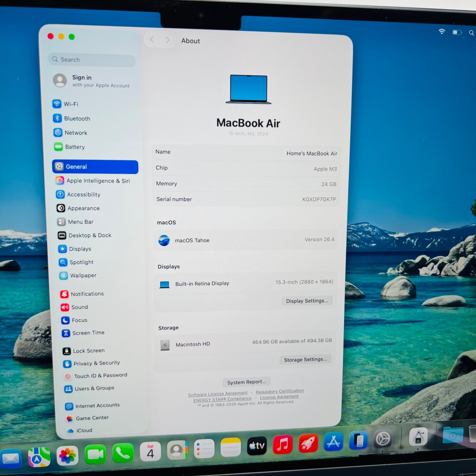Click Sign in with your Apple Account

point(92,81)
